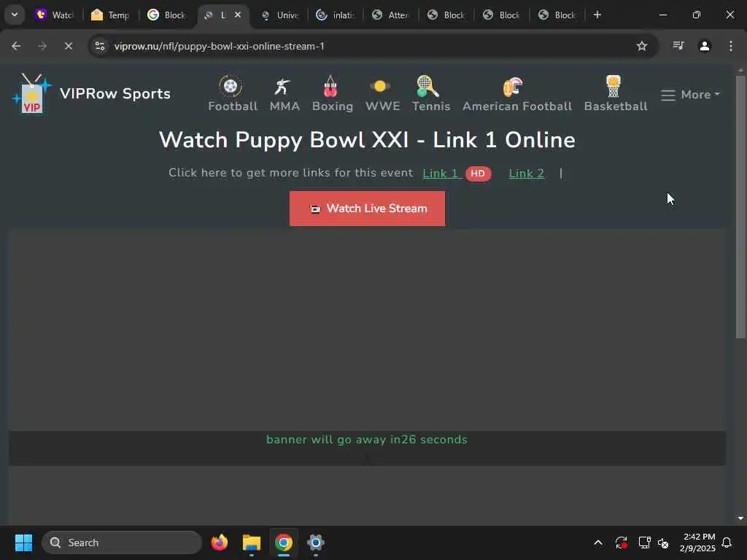Open the Boxing category icon

pos(330,86)
